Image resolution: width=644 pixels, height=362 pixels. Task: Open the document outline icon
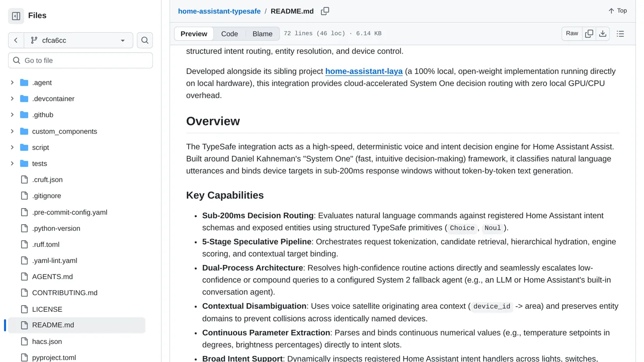pyautogui.click(x=620, y=34)
